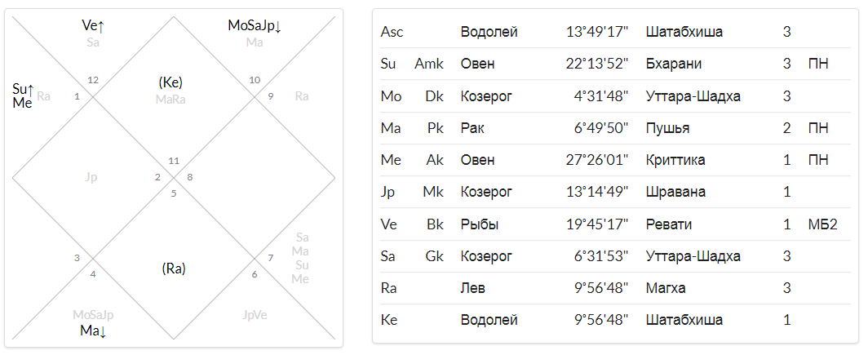Select the MoSaJp↓ group in chart
This screenshot has height=355, width=868.
coord(255,25)
